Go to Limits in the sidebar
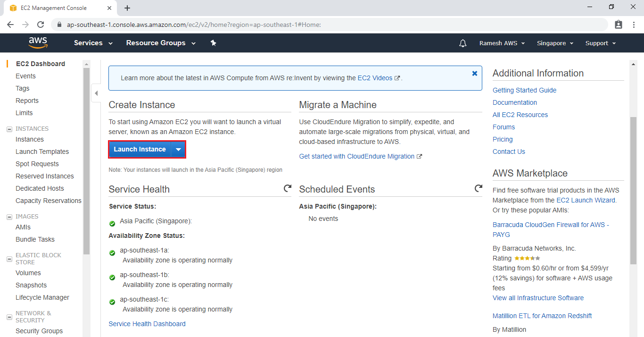This screenshot has height=337, width=644. point(24,113)
